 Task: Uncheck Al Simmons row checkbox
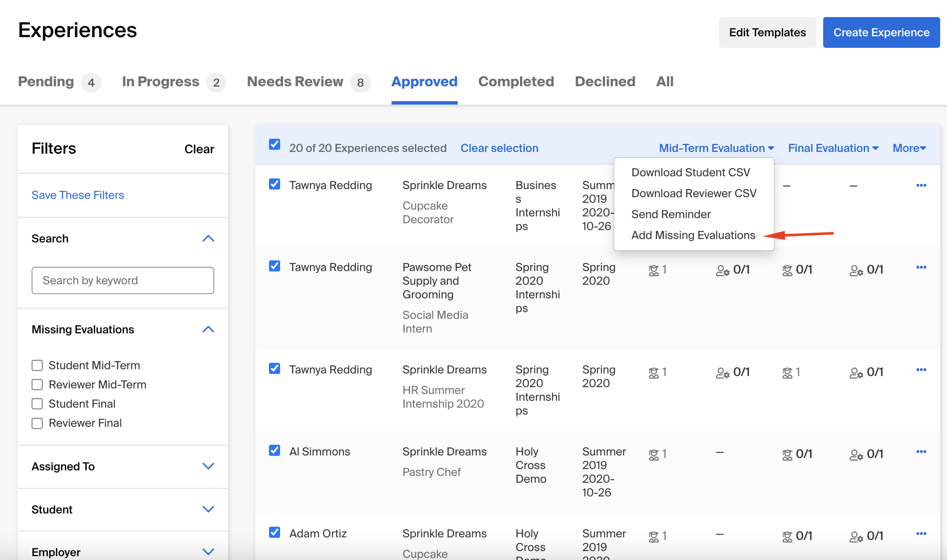point(275,450)
